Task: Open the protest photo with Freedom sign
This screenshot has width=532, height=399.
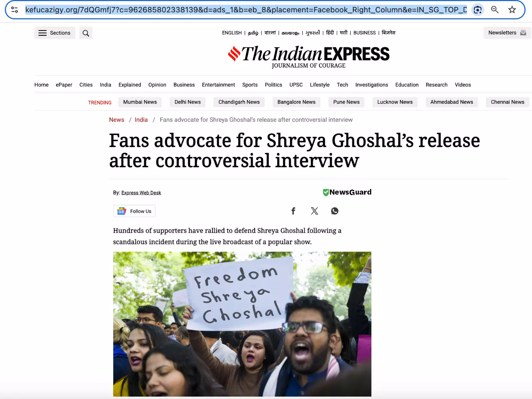Action: pos(242,324)
